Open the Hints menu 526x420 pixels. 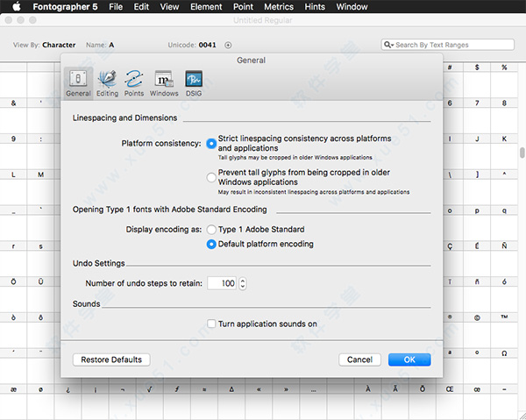pyautogui.click(x=315, y=7)
